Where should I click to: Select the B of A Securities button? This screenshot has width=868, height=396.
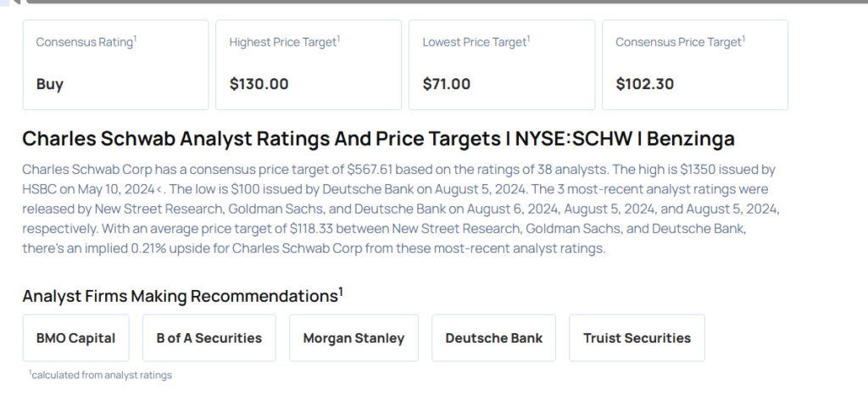coord(209,337)
